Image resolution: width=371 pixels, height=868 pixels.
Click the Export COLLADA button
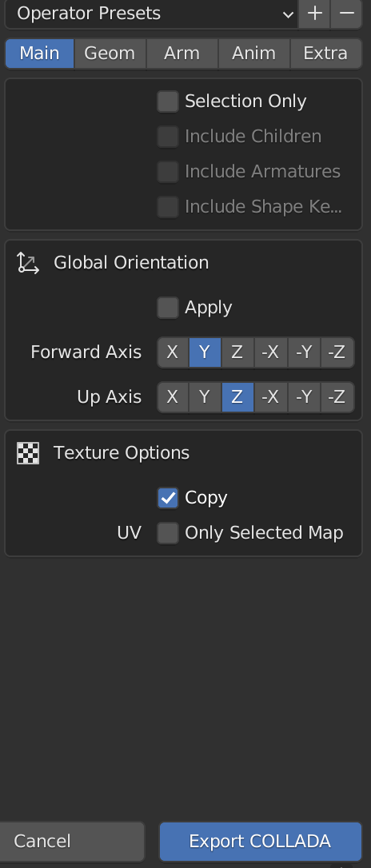click(260, 842)
